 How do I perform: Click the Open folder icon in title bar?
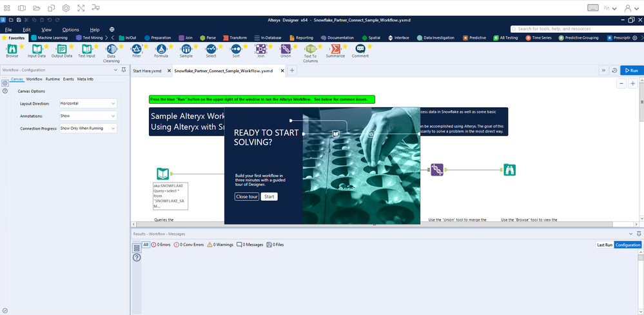(11, 20)
